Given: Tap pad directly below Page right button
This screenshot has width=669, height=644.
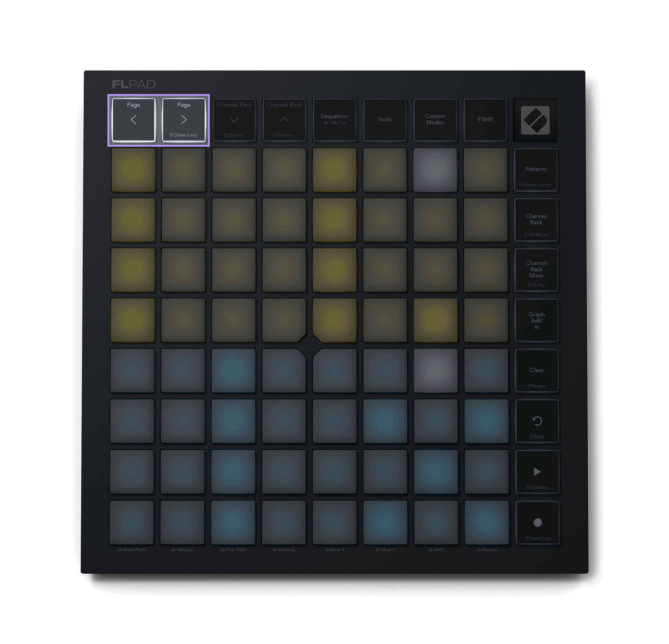Looking at the screenshot, I should (x=184, y=170).
